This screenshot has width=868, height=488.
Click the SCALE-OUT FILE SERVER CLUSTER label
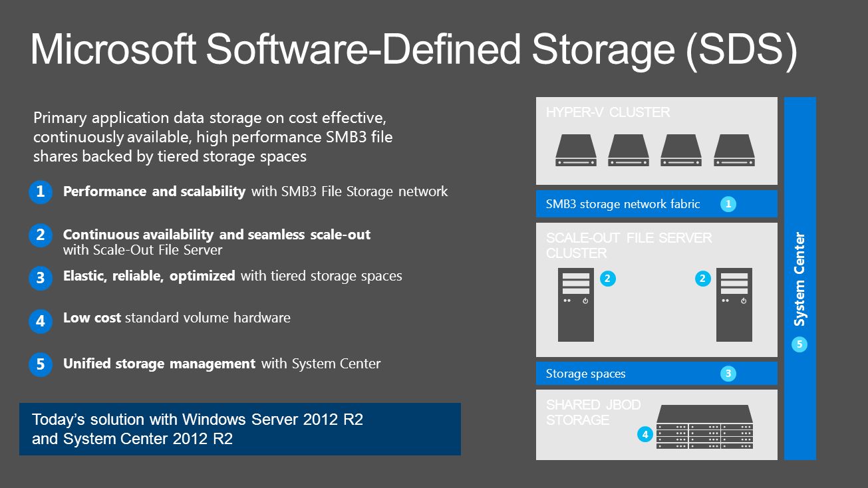[x=629, y=245]
